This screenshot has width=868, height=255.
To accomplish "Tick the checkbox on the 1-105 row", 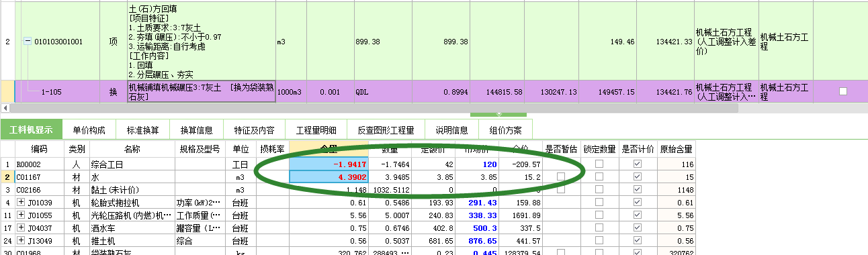I will pyautogui.click(x=843, y=91).
